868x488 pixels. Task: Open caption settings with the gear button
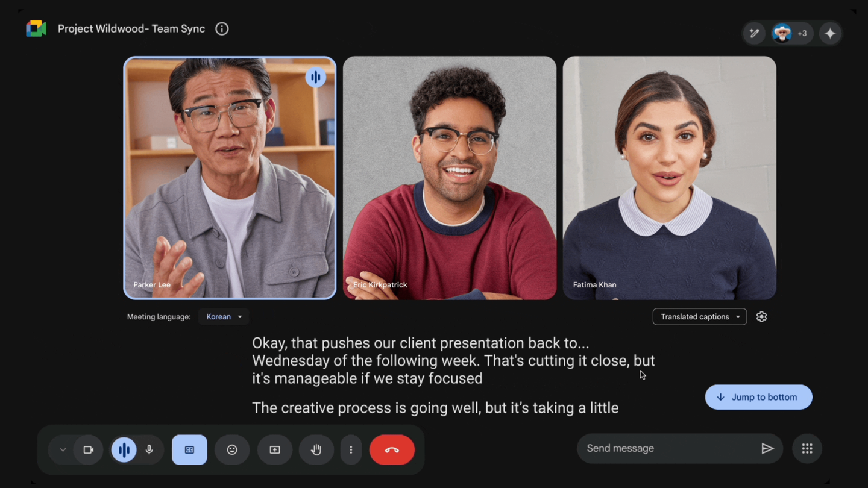(x=761, y=316)
